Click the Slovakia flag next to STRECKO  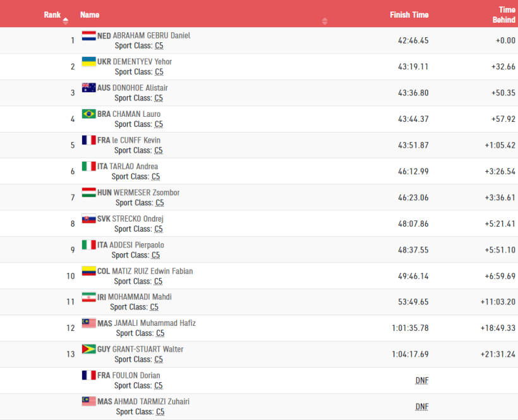pyautogui.click(x=89, y=219)
